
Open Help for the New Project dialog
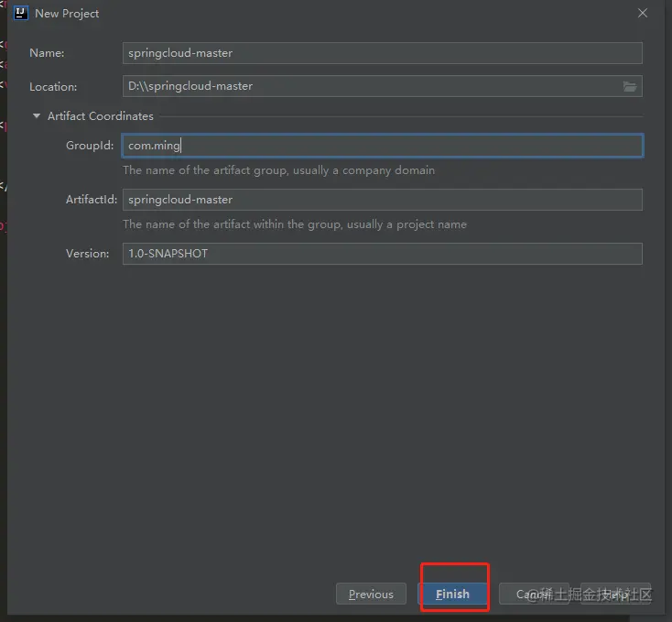coord(616,594)
